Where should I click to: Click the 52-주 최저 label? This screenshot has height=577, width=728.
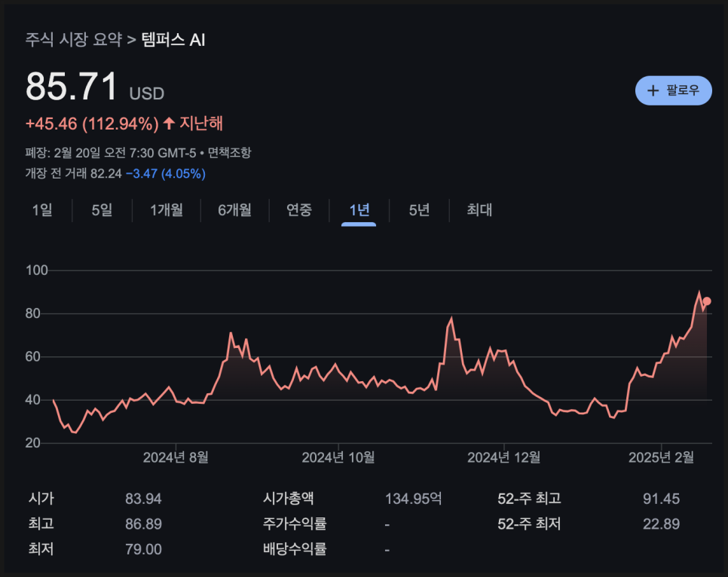tap(529, 524)
